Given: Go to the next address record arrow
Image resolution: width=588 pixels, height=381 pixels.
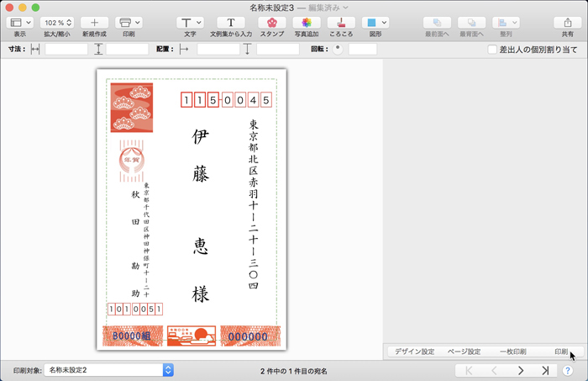Looking at the screenshot, I should click(521, 370).
